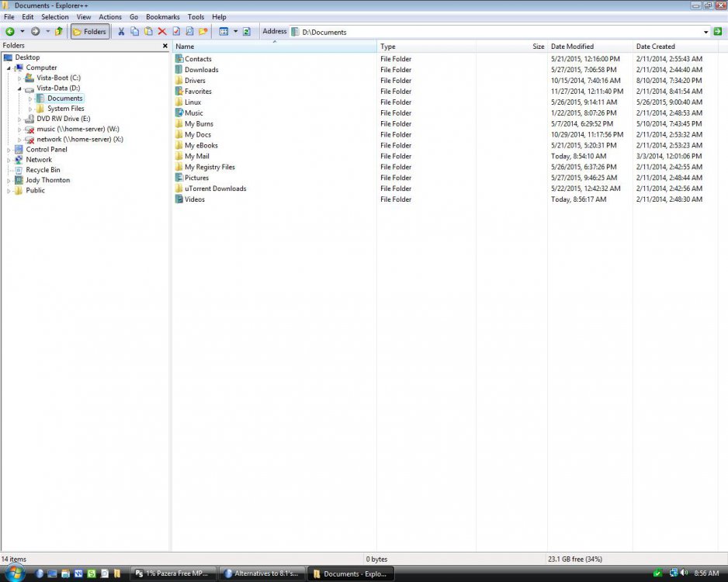Viewport: 728px width, 582px height.
Task: Click the Refresh icon in toolbar
Action: point(247,32)
